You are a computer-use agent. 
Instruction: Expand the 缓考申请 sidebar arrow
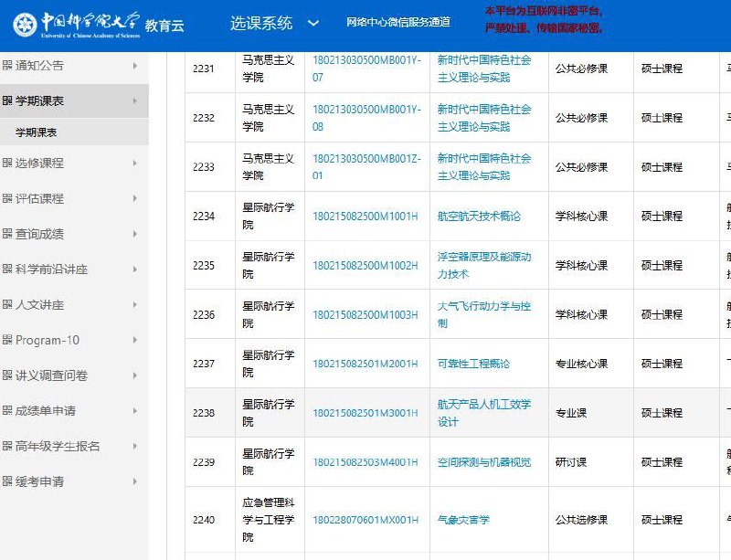click(x=135, y=481)
